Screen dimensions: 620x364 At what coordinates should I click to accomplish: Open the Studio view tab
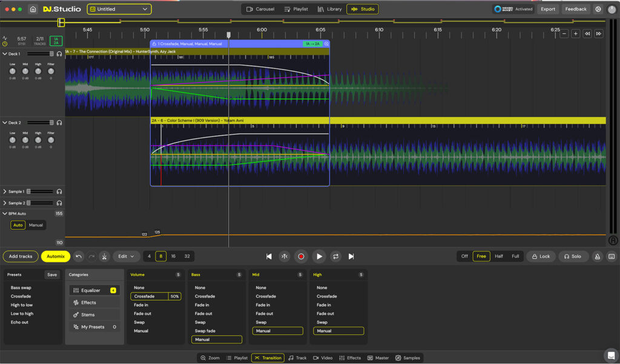[363, 8]
